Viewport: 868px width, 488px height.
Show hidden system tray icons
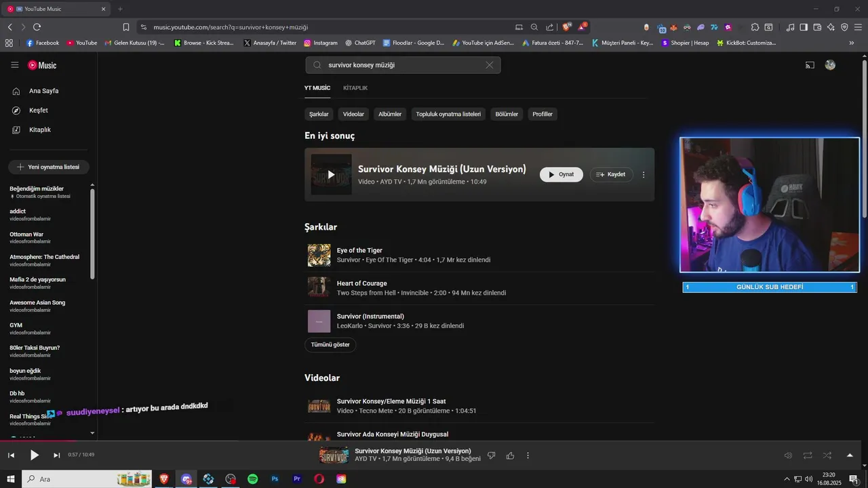click(x=787, y=479)
